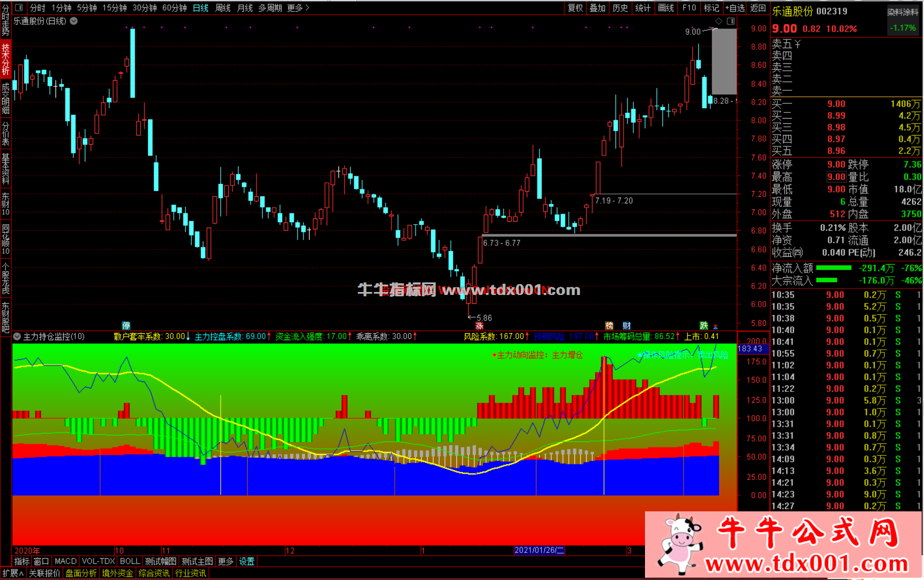Select the 5分钟 period

(87, 8)
